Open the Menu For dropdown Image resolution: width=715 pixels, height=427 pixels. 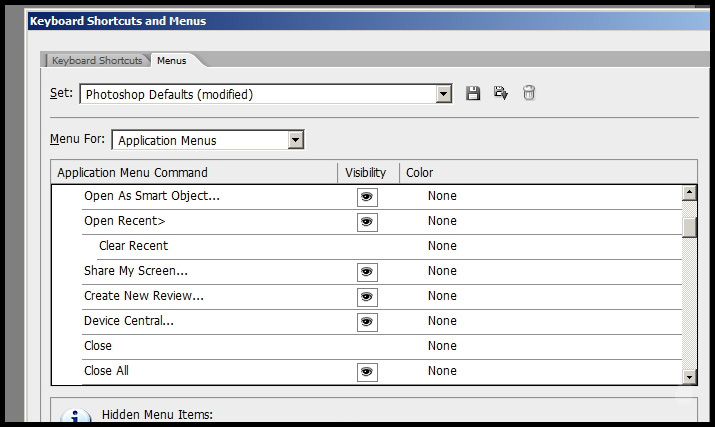click(295, 141)
